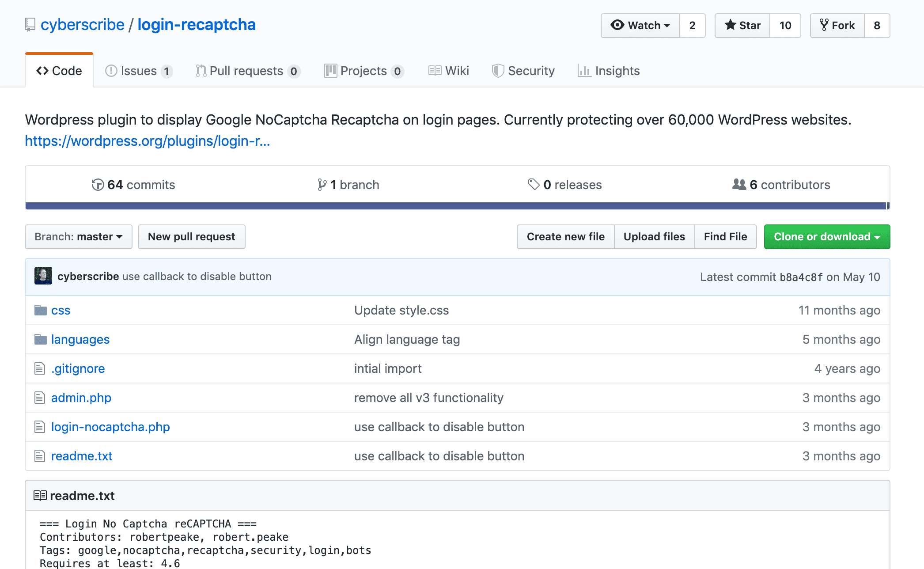Open latest commit message by cyberscribe
This screenshot has height=569, width=924.
197,277
